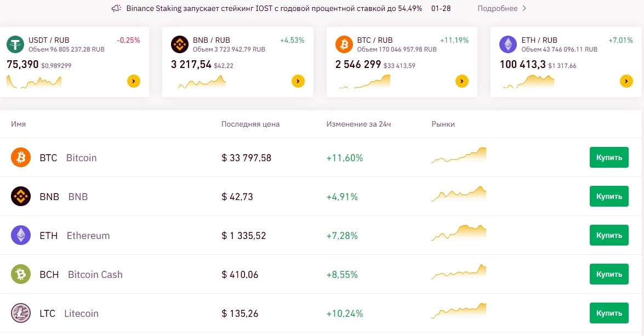Open the BNB/RUB card yellow arrow
Screen dimensions: 644x336
[x=298, y=82]
